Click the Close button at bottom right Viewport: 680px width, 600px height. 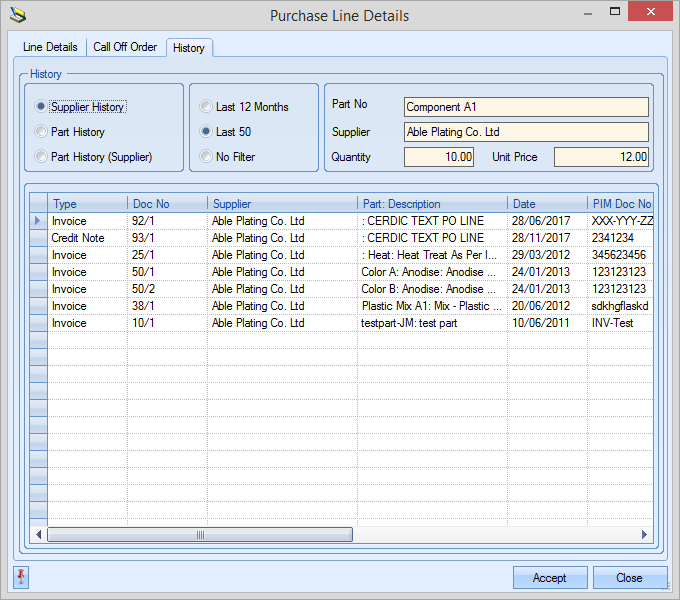(x=629, y=578)
